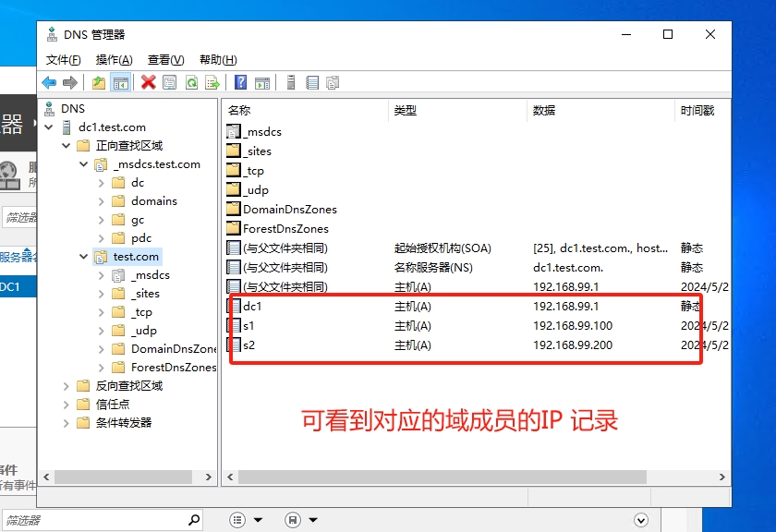This screenshot has width=776, height=532.
Task: Expand the 信任点 node
Action: (x=66, y=405)
